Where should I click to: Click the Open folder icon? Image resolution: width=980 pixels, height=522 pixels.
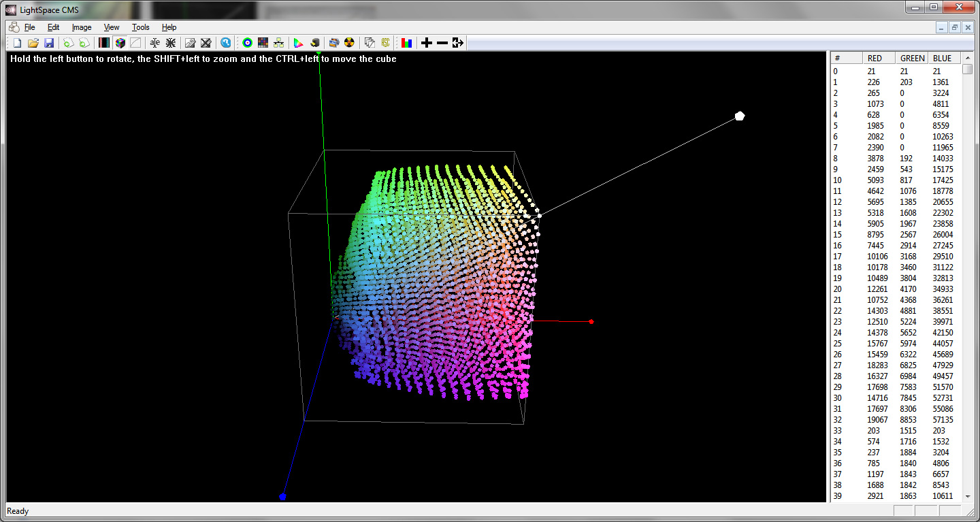(x=33, y=43)
